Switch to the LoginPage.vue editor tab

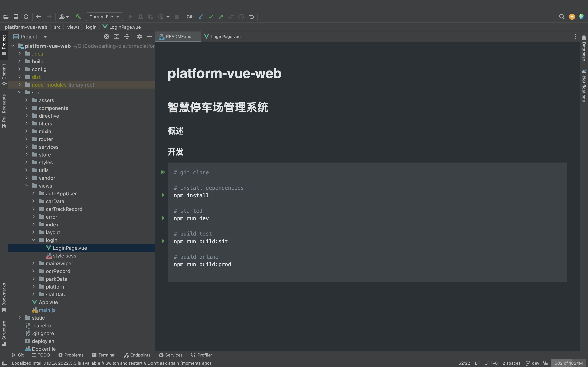click(x=225, y=37)
